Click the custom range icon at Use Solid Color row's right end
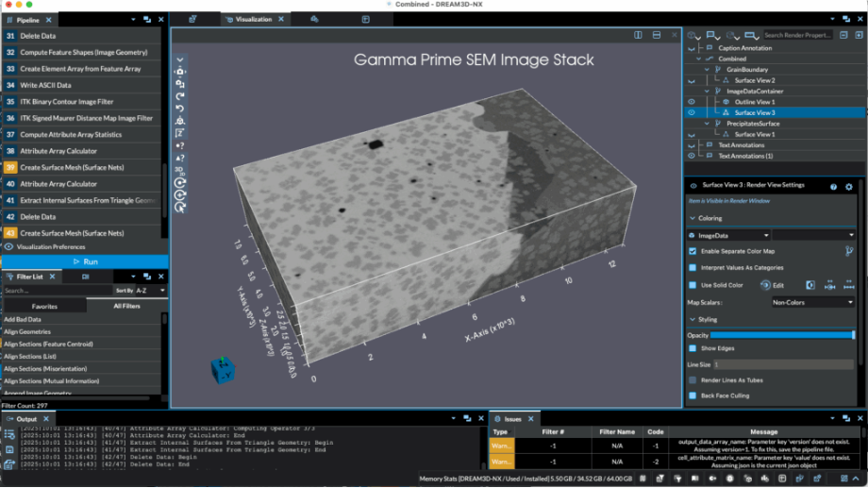This screenshot has width=868, height=488. [848, 285]
